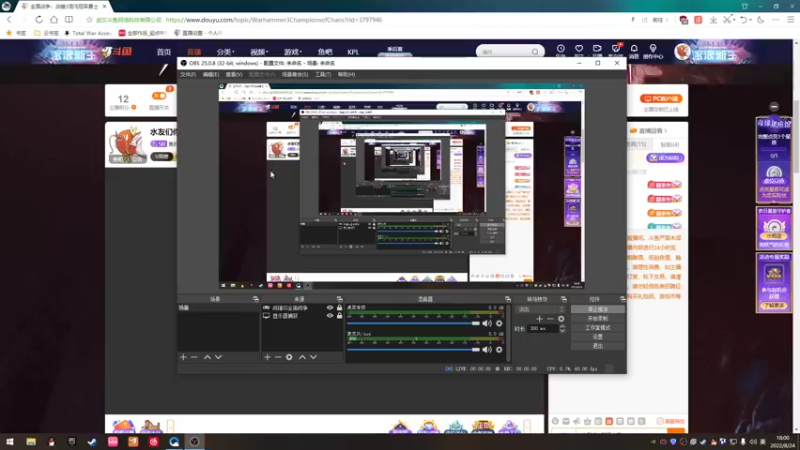
Task: Remove the selected source with minus icon
Action: pyautogui.click(x=278, y=357)
